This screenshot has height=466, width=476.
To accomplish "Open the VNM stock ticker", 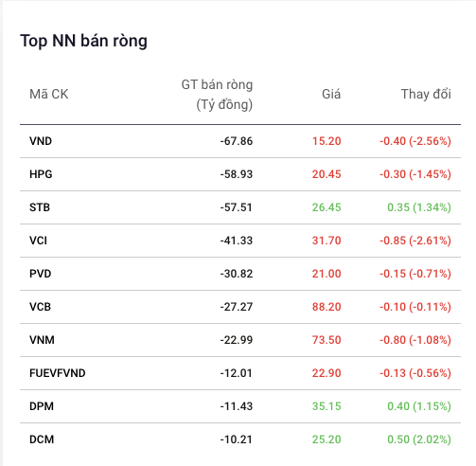I will 42,340.
